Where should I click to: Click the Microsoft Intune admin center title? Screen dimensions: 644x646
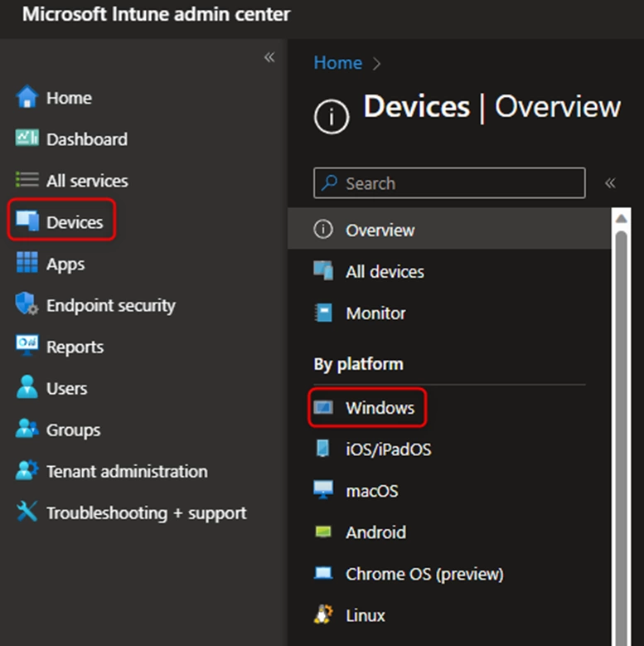[156, 14]
